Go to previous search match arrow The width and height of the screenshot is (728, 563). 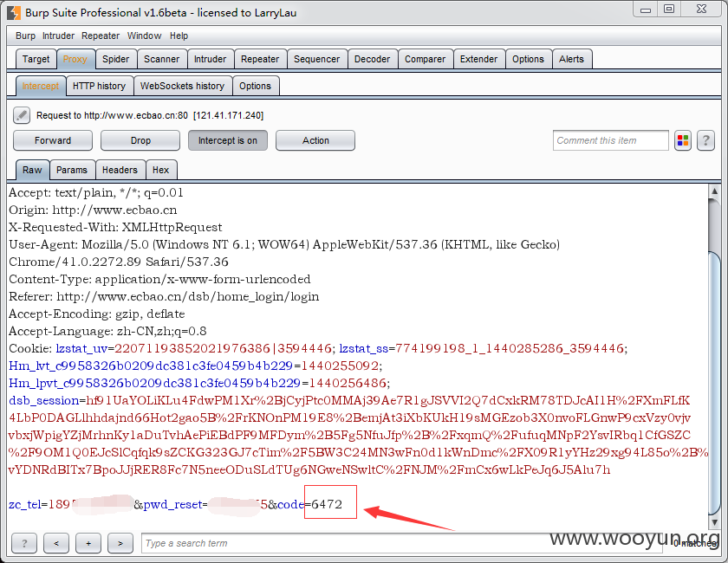[56, 543]
